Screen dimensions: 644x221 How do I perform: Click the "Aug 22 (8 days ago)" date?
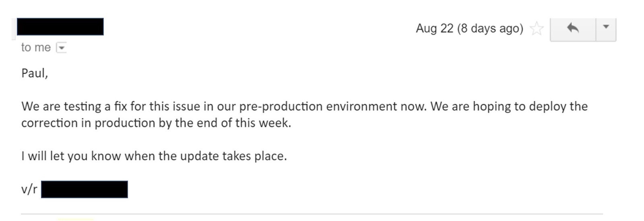(x=469, y=29)
